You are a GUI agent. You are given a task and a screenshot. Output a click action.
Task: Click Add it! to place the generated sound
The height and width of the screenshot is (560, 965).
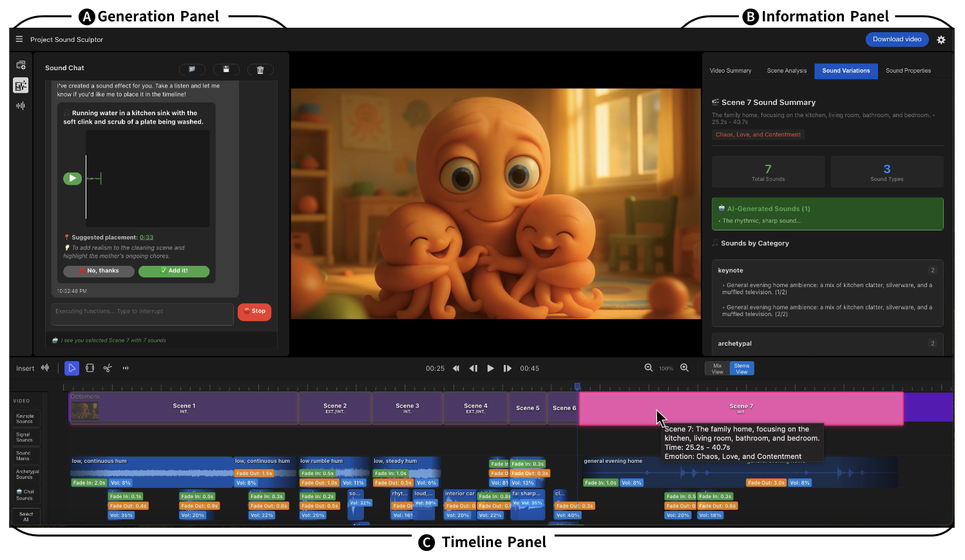(x=174, y=271)
